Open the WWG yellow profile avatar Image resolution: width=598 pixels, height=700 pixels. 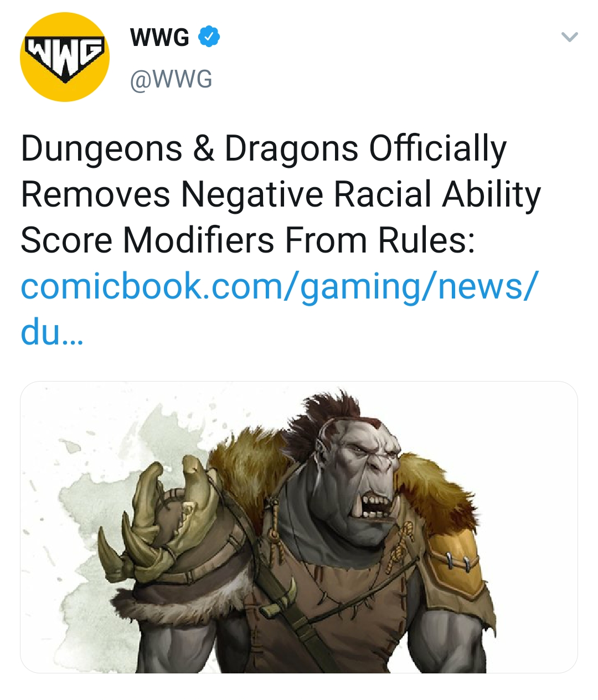[65, 57]
